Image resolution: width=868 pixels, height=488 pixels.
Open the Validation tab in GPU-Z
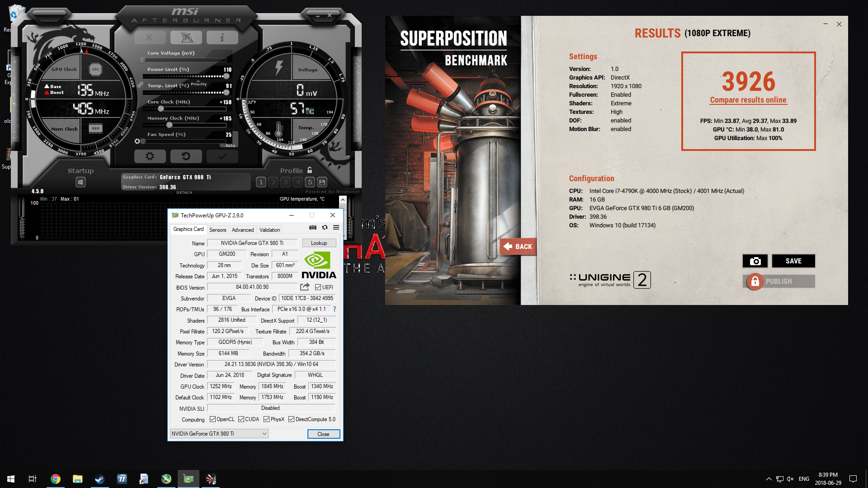click(x=269, y=230)
